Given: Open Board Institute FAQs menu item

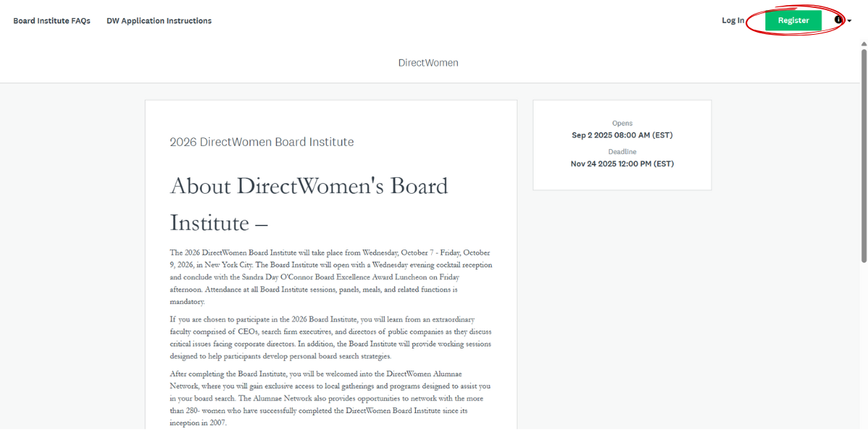Looking at the screenshot, I should (52, 21).
